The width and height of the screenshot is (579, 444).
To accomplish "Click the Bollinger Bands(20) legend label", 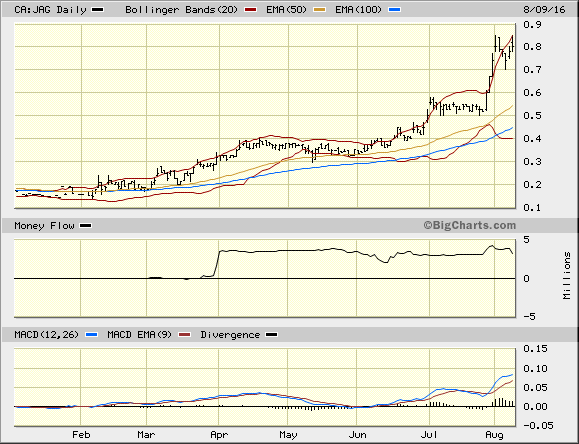I will [181, 10].
